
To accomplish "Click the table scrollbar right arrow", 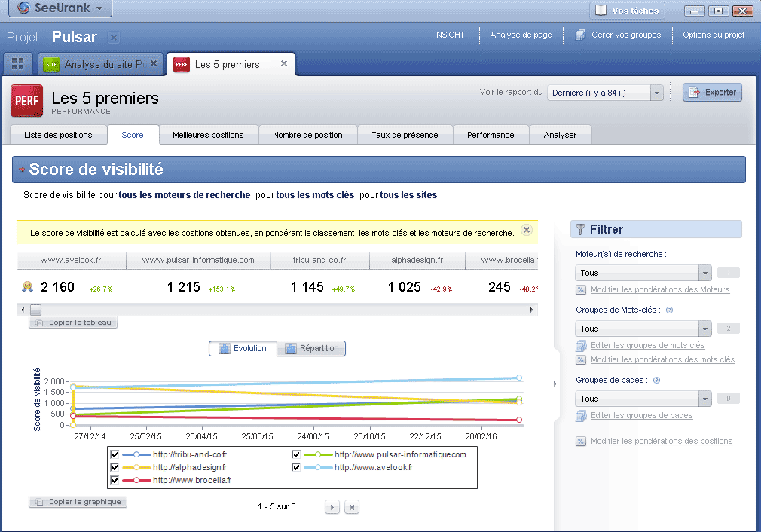I will (x=531, y=310).
